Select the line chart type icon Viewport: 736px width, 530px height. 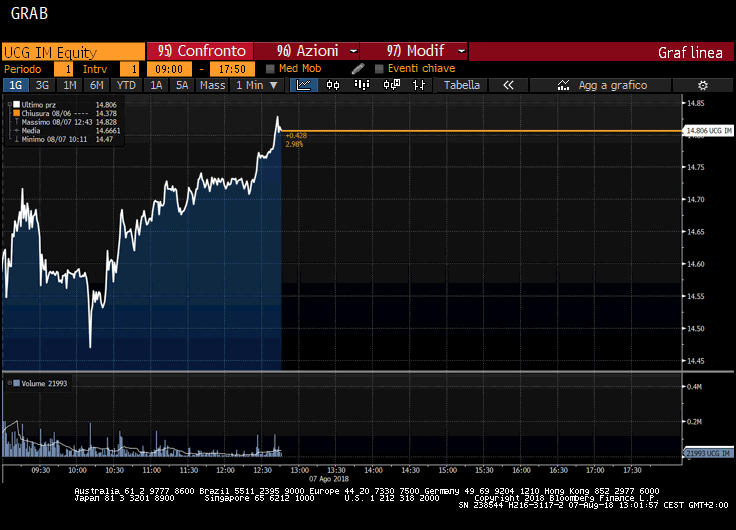304,85
